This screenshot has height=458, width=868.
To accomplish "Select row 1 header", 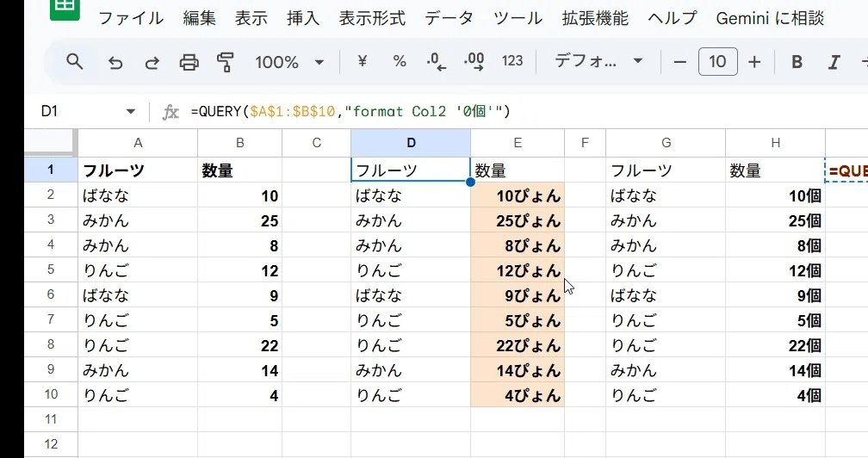I will coord(51,170).
